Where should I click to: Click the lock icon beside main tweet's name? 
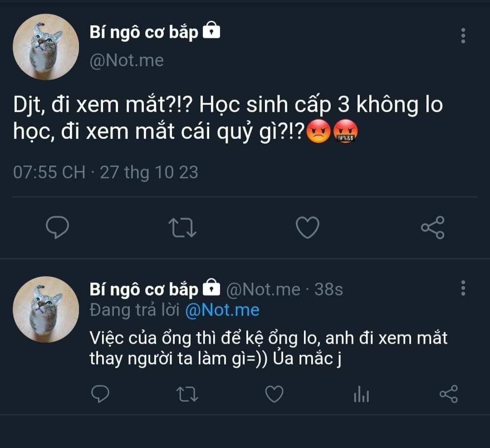tap(211, 31)
